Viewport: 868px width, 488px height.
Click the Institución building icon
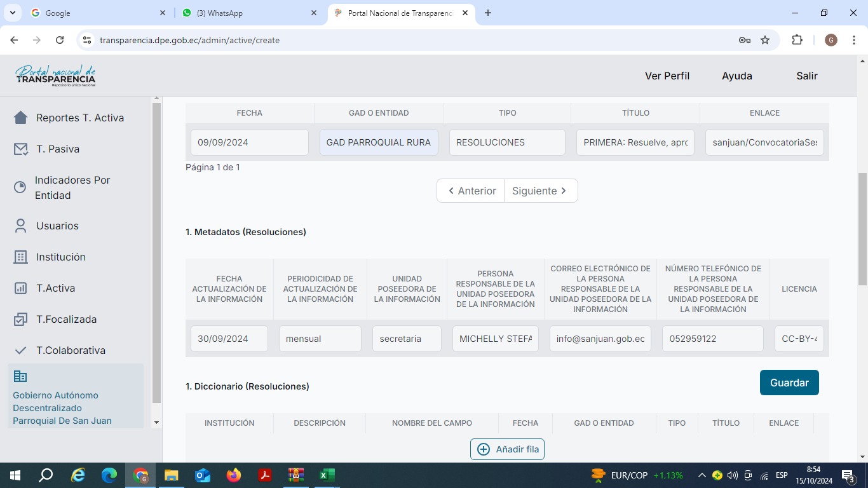[21, 257]
